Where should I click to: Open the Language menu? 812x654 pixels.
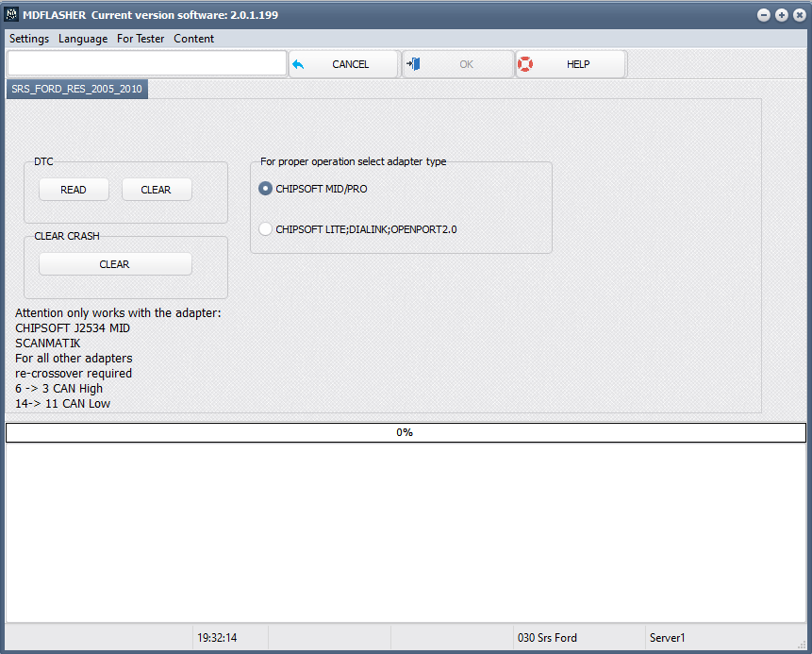(x=83, y=39)
